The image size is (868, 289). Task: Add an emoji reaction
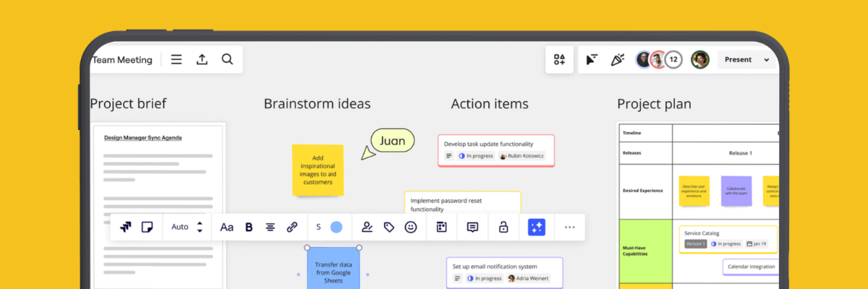point(411,227)
